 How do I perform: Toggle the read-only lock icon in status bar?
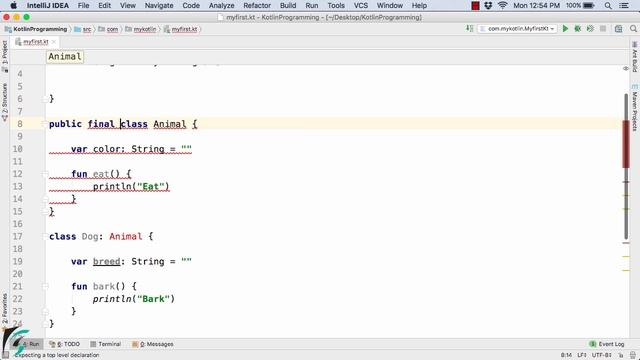click(x=620, y=356)
